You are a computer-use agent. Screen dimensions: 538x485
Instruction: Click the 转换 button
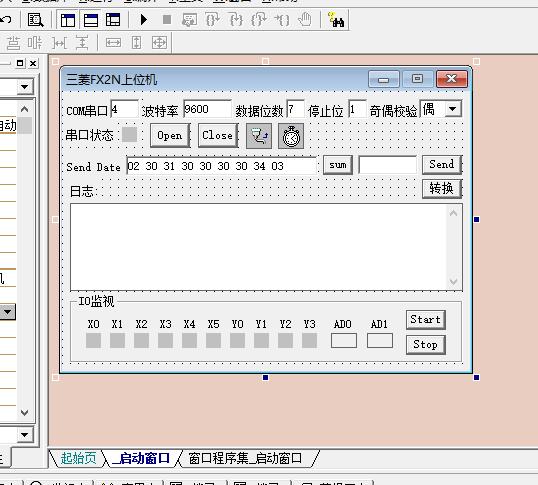[442, 189]
